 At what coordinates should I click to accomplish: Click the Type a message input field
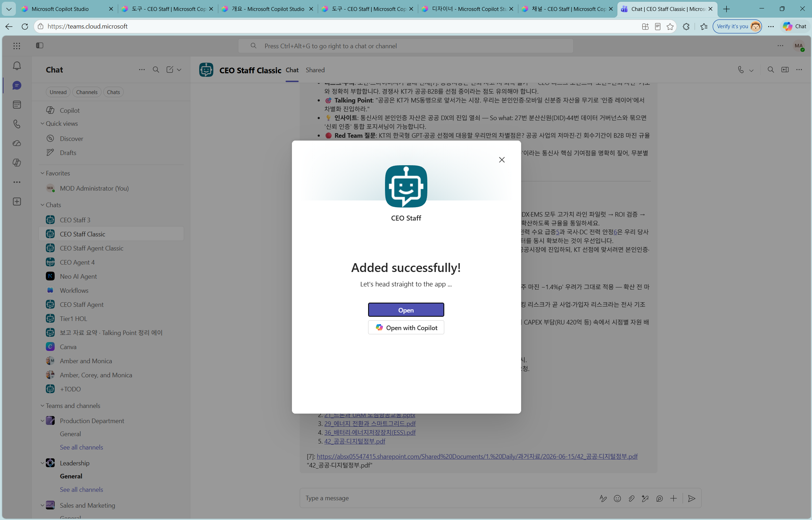pos(448,498)
